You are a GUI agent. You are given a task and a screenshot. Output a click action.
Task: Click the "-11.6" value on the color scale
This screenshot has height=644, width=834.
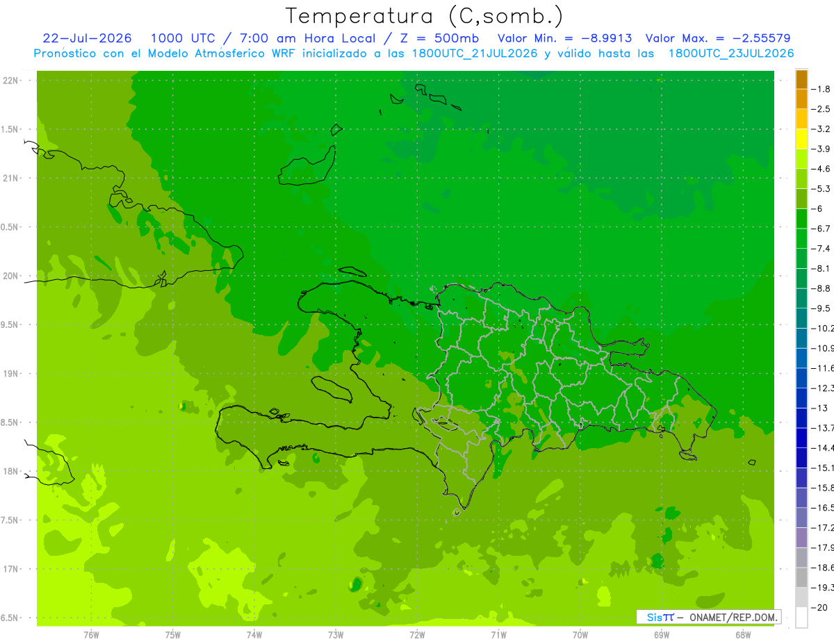coord(822,368)
